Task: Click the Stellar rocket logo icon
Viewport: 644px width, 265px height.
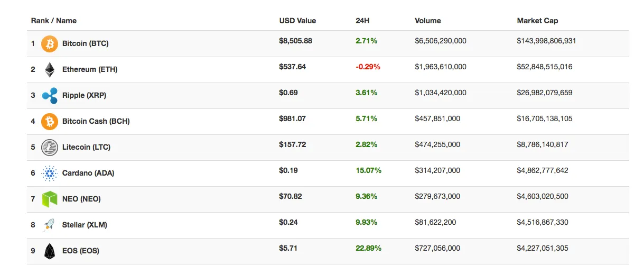Action: [50, 225]
